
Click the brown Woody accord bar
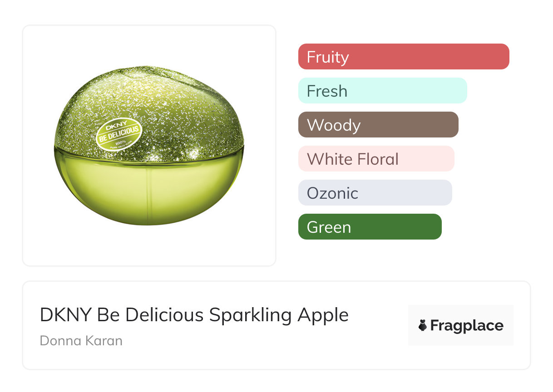tap(378, 125)
